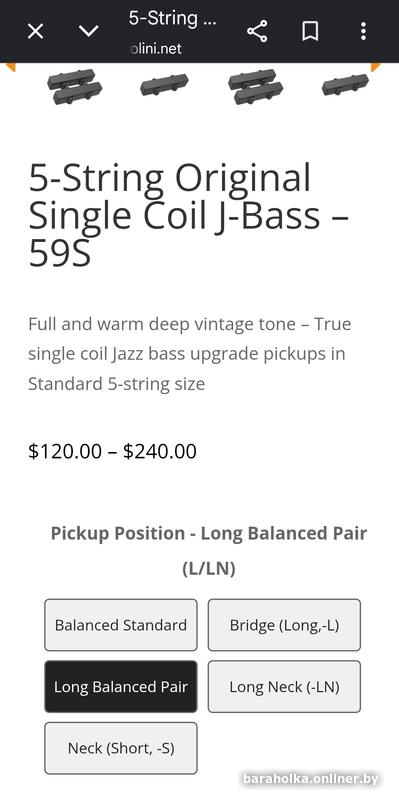The height and width of the screenshot is (800, 399).
Task: Click the baraholka.onliner.by watermark
Action: [311, 779]
